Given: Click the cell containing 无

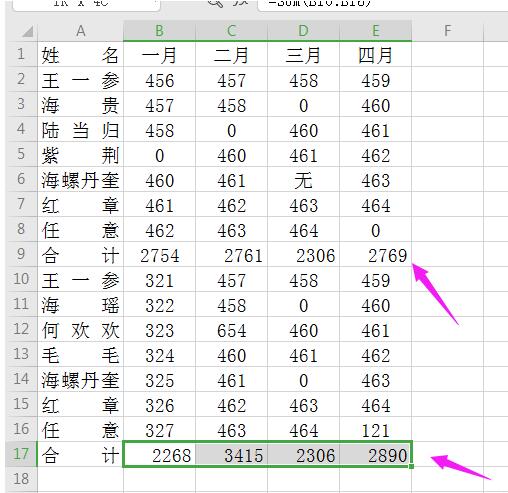Looking at the screenshot, I should [303, 179].
